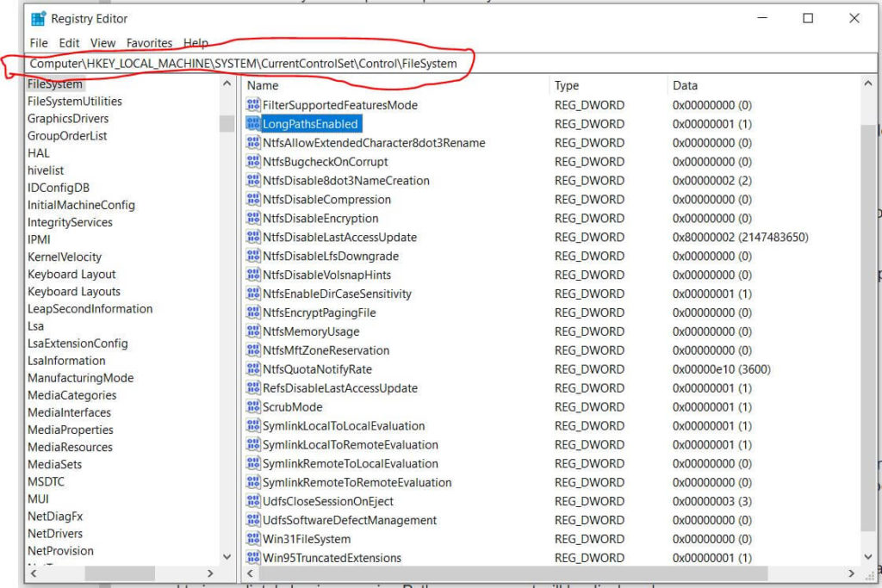This screenshot has height=588, width=882.
Task: Click the tree pane vertical scrollbar thumb
Action: [x=227, y=123]
